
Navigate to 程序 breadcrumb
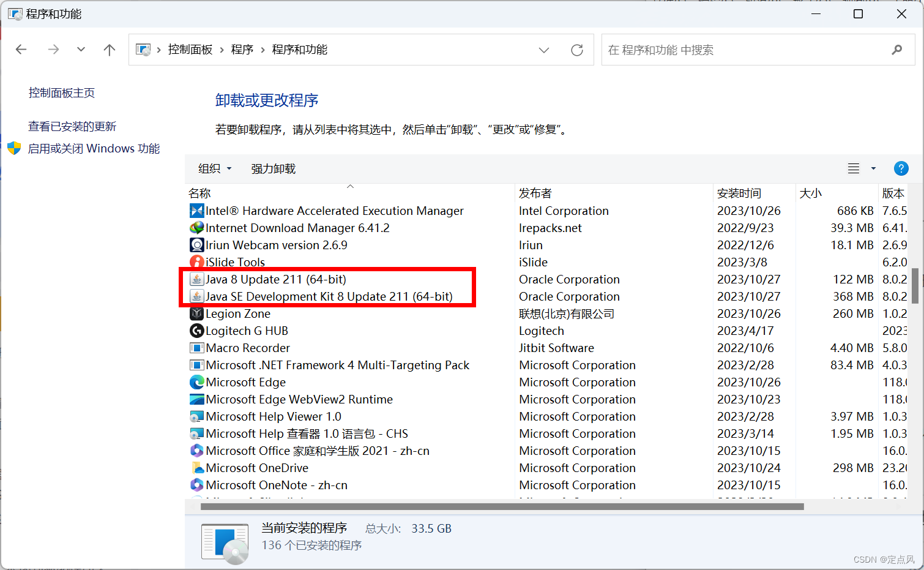(x=242, y=50)
